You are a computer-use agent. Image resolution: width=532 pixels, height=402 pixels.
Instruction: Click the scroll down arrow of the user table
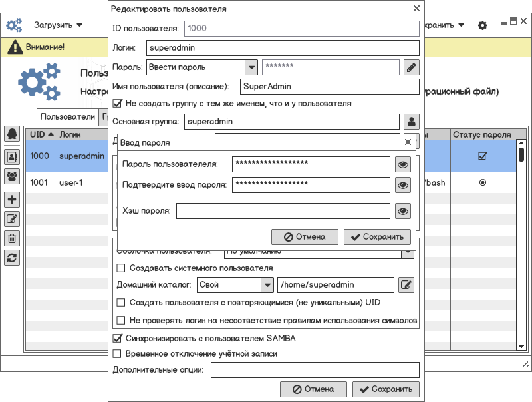521,347
